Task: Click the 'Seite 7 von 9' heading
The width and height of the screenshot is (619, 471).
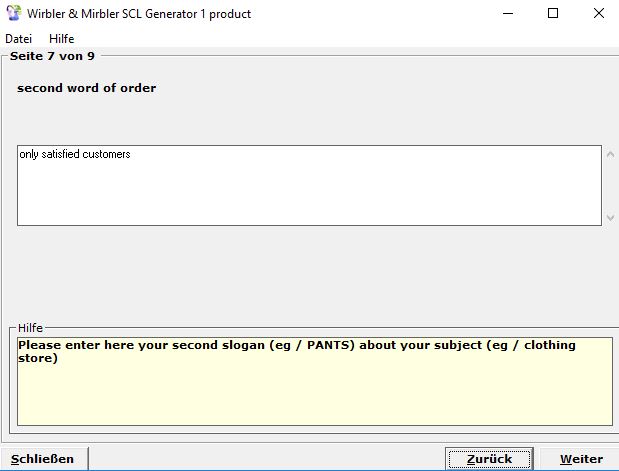Action: tap(52, 56)
